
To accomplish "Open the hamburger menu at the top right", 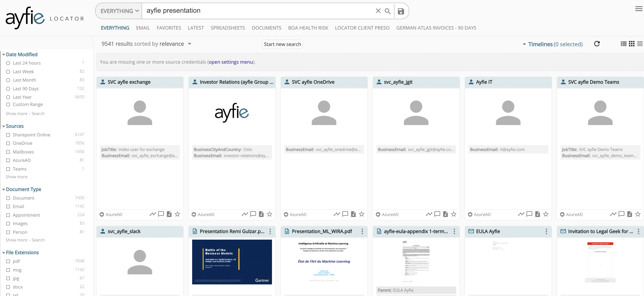I will point(639,9).
